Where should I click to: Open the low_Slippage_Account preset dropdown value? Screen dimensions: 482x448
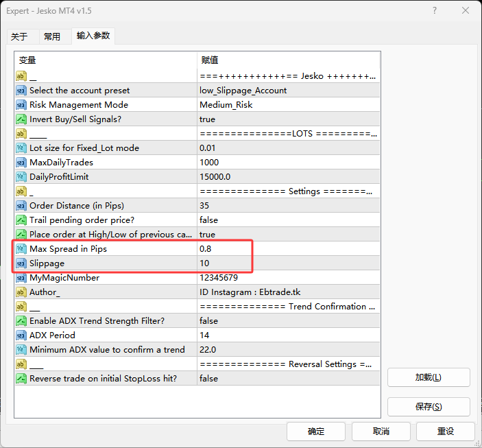click(287, 91)
